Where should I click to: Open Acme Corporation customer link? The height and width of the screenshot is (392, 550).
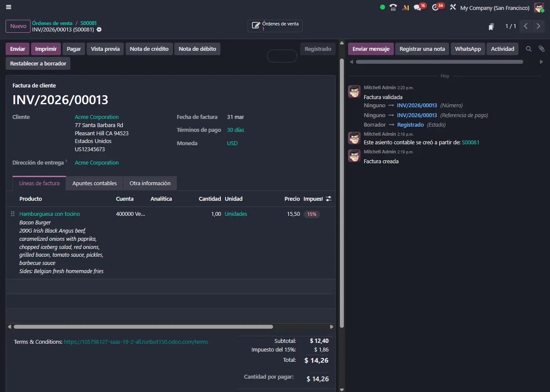[97, 117]
